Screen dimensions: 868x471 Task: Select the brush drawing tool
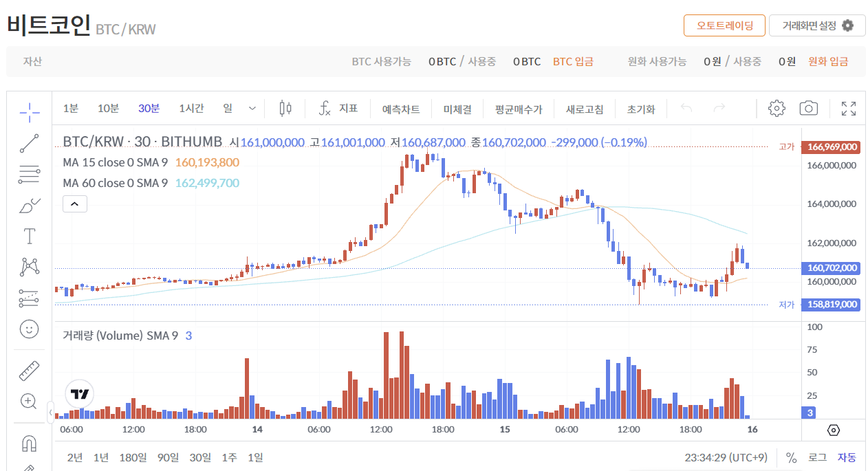(29, 205)
